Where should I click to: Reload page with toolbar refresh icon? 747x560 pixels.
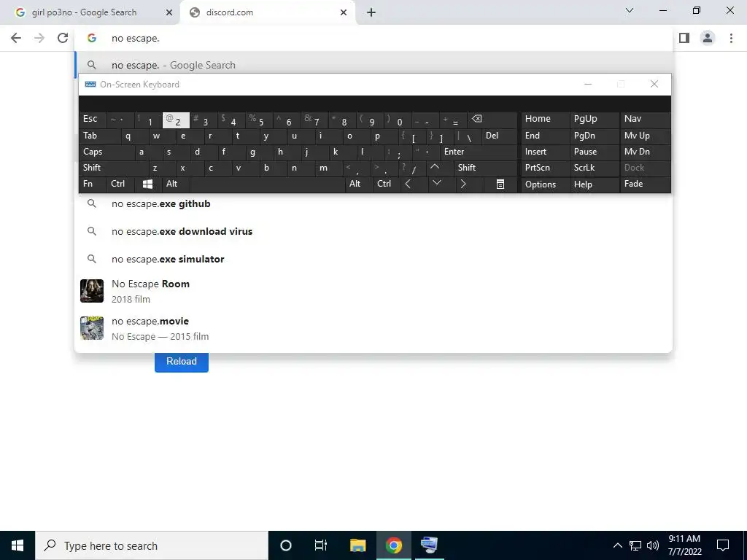tap(63, 38)
